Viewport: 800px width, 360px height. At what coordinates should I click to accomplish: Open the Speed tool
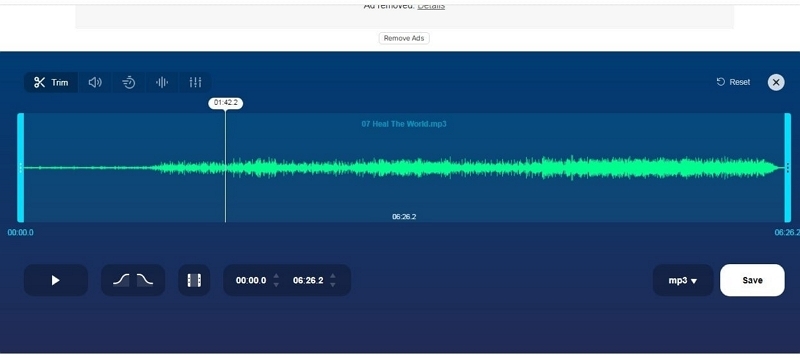(x=129, y=82)
